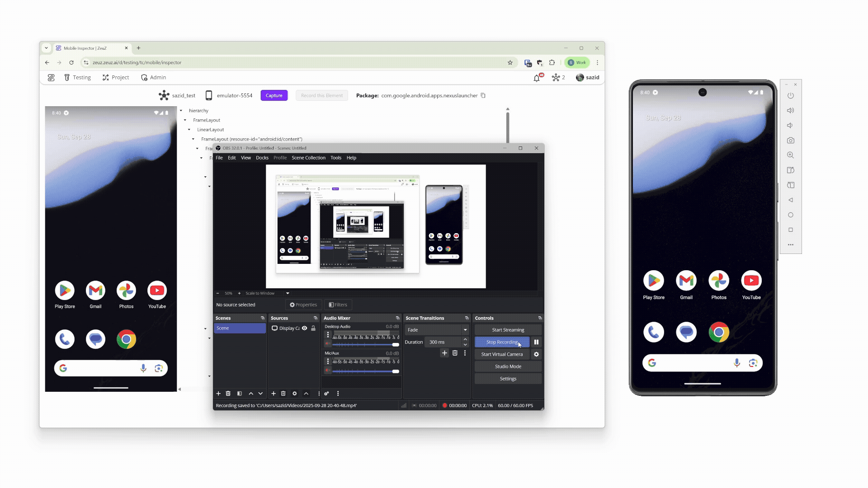Collapse the hierarchy tree node
This screenshot has height=488, width=868.
point(181,111)
